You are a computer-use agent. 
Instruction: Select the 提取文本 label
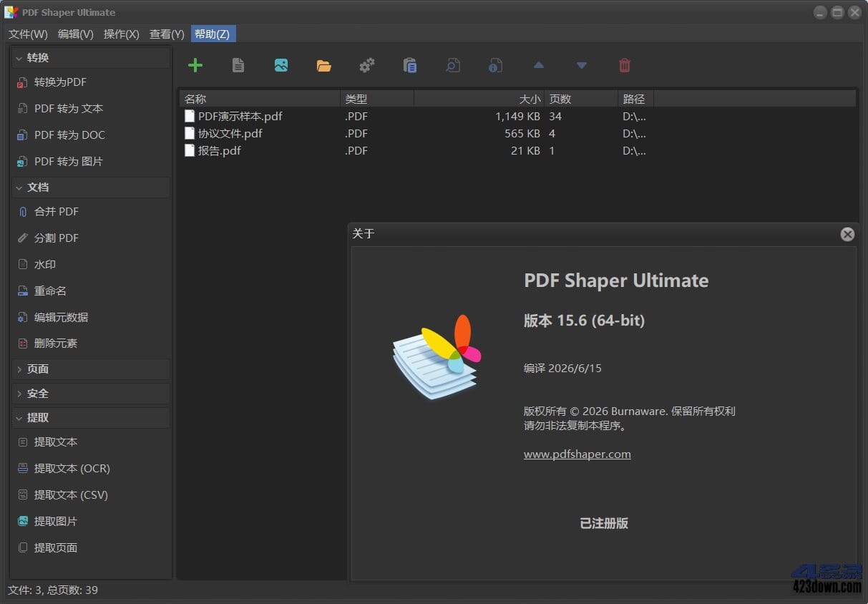56,442
